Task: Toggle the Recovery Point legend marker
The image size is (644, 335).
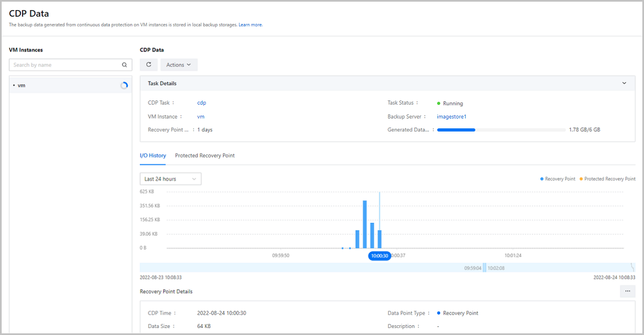Action: [542, 179]
